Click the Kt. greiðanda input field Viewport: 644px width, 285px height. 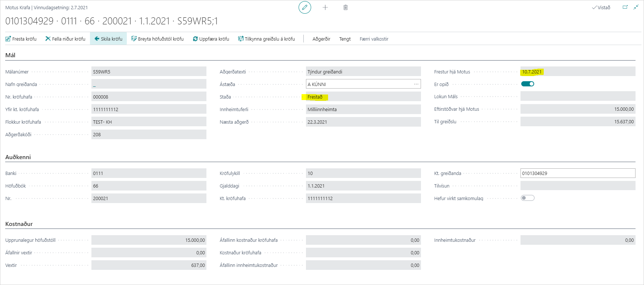(x=577, y=173)
